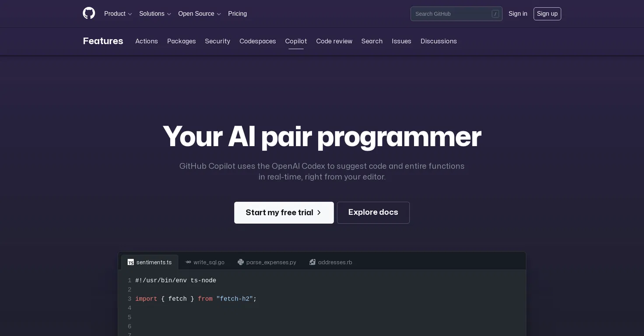Click the "fetch-h2" string in code
Screen dimensions: 644x336
(x=235, y=299)
